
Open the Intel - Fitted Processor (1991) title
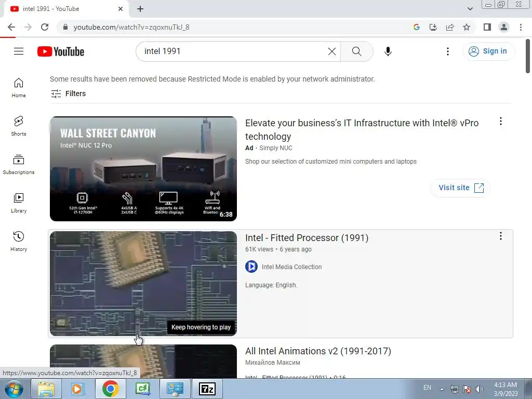[x=307, y=238]
